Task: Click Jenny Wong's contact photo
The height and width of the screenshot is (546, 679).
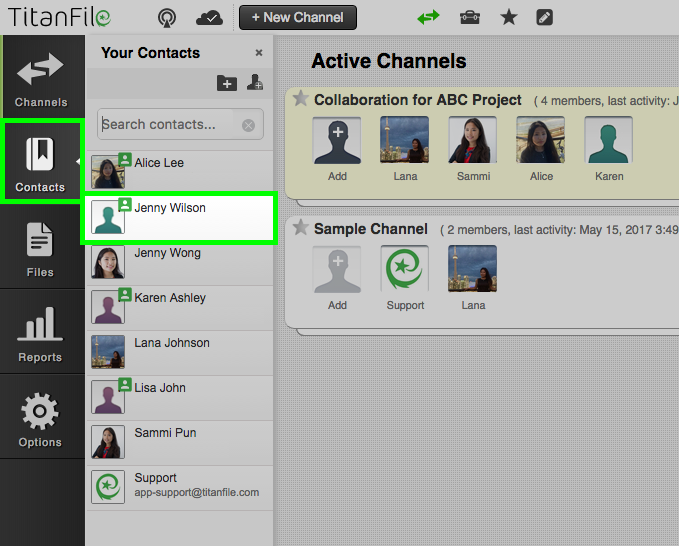Action: (x=108, y=262)
